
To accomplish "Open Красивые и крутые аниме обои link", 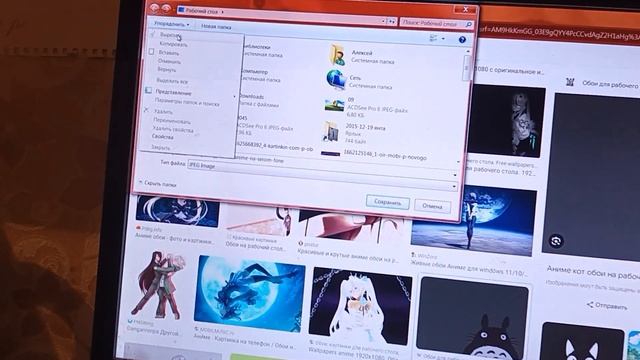I will pyautogui.click(x=349, y=256).
